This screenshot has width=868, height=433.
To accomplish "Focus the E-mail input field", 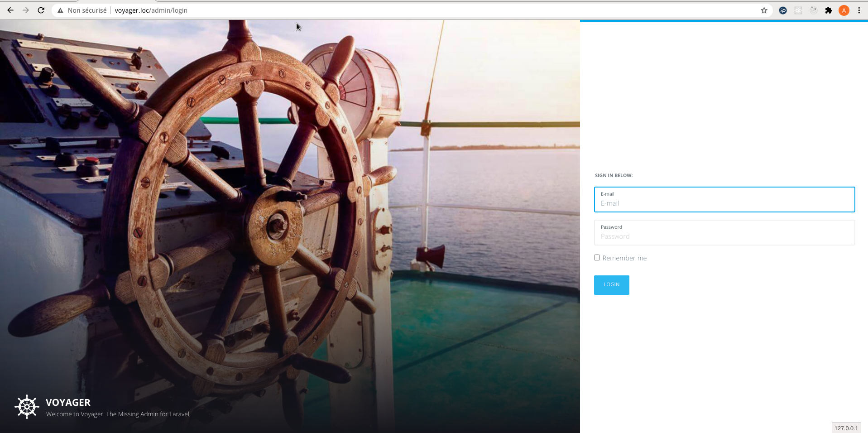I will coord(724,203).
